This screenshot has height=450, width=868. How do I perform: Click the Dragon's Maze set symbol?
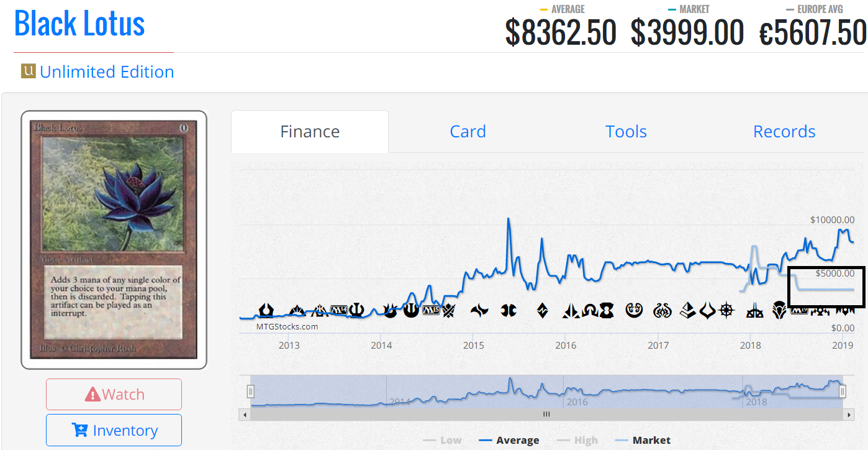(x=320, y=310)
